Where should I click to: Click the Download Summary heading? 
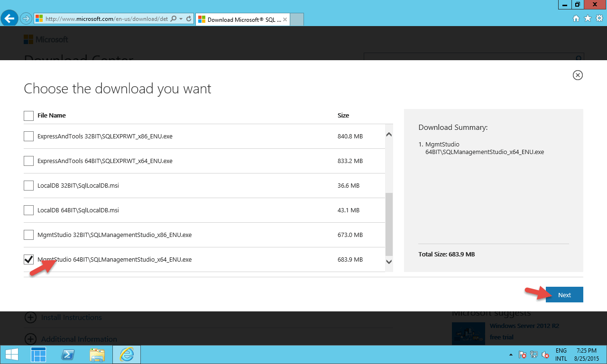453,128
